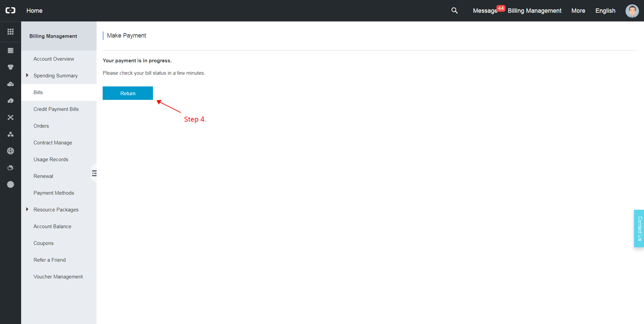Open the More menu in header
The height and width of the screenshot is (324, 644).
(x=578, y=11)
